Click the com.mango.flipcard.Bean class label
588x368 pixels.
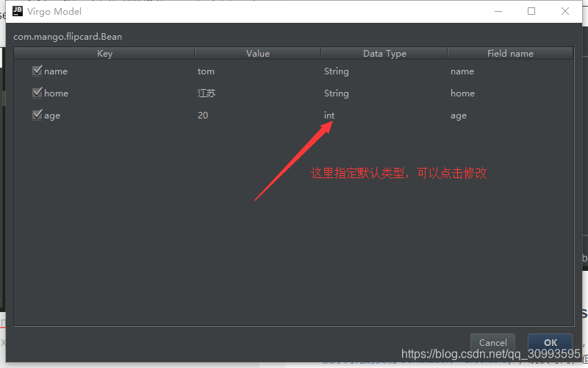[x=68, y=36]
